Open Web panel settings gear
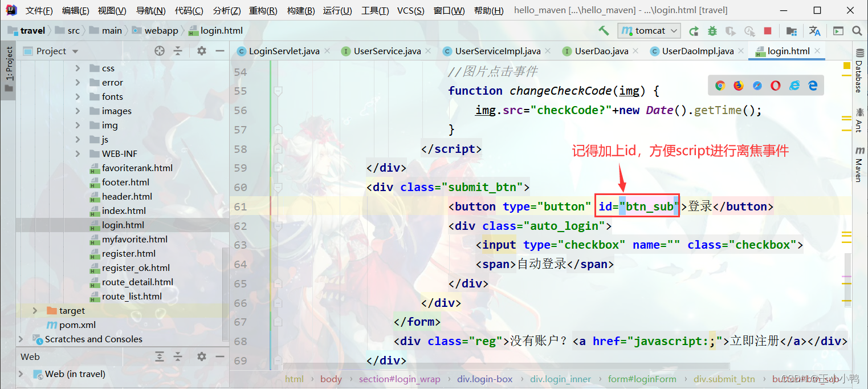Image resolution: width=868 pixels, height=389 pixels. [201, 356]
